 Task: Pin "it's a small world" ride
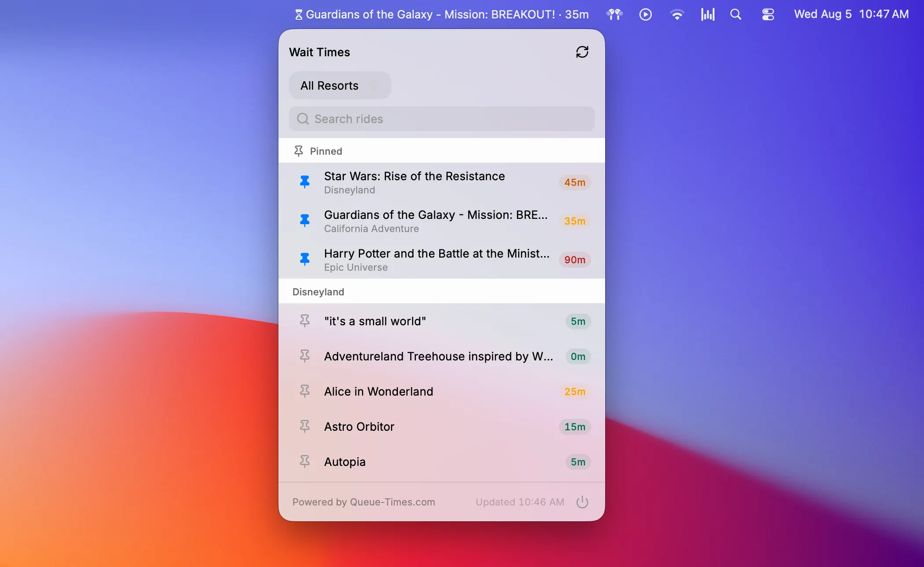pos(304,321)
